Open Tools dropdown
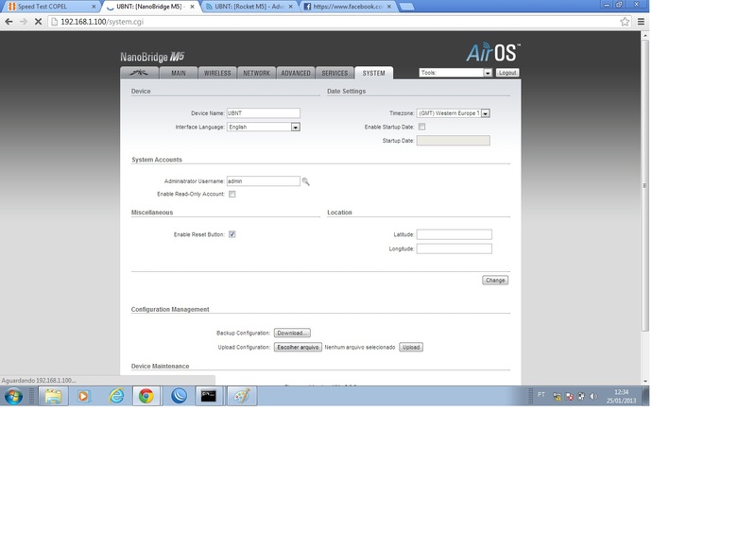Image resolution: width=756 pixels, height=548 pixels. click(x=455, y=73)
